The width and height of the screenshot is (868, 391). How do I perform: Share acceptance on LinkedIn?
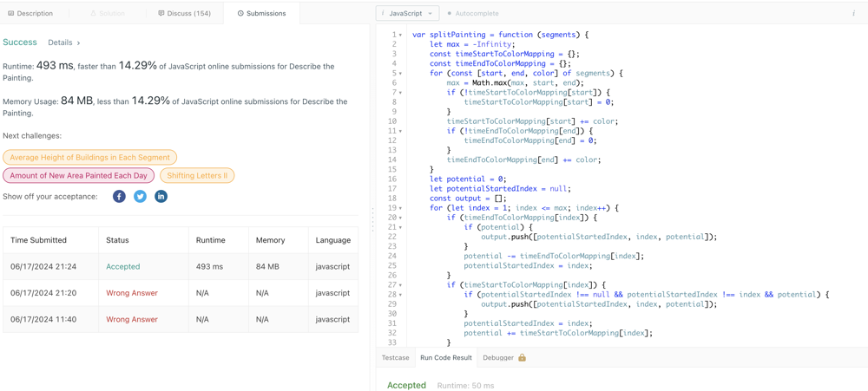point(161,197)
